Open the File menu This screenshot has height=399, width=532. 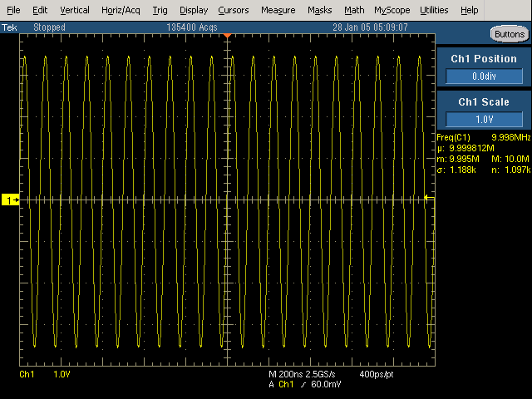point(14,10)
